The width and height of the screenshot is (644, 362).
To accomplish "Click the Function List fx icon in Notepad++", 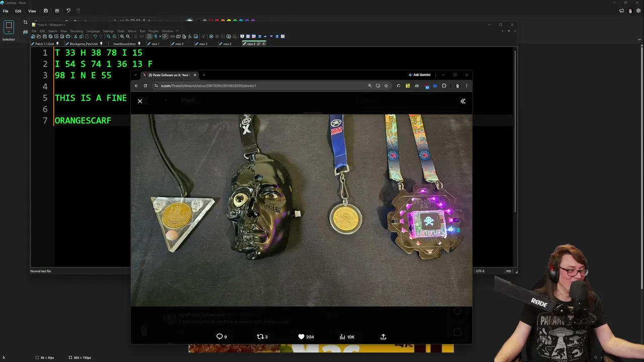I will (190, 36).
